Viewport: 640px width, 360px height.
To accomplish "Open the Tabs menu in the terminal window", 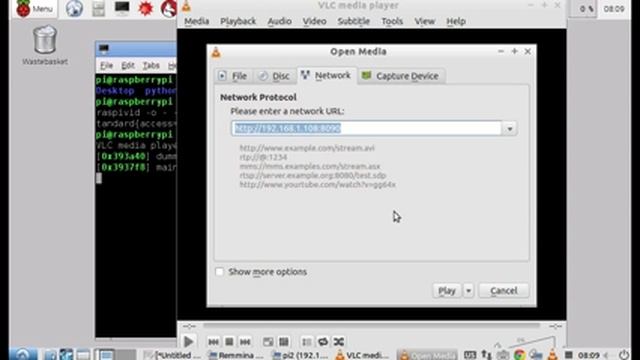I will point(151,65).
